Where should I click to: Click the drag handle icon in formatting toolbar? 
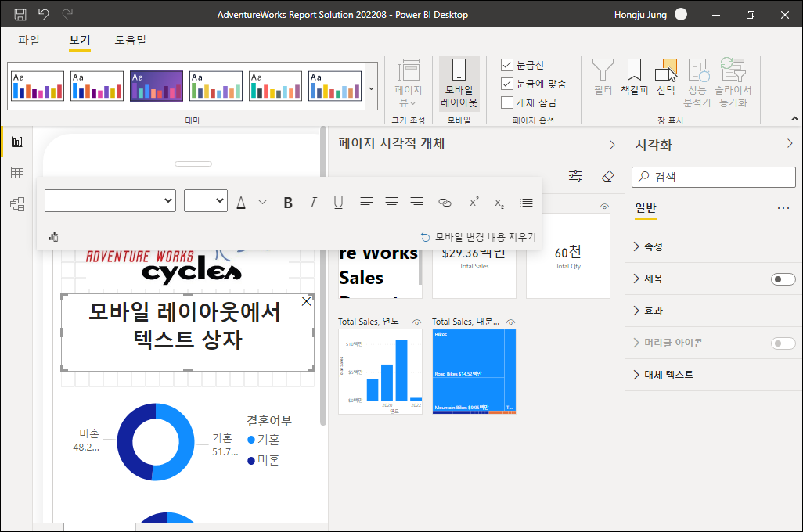[x=53, y=236]
